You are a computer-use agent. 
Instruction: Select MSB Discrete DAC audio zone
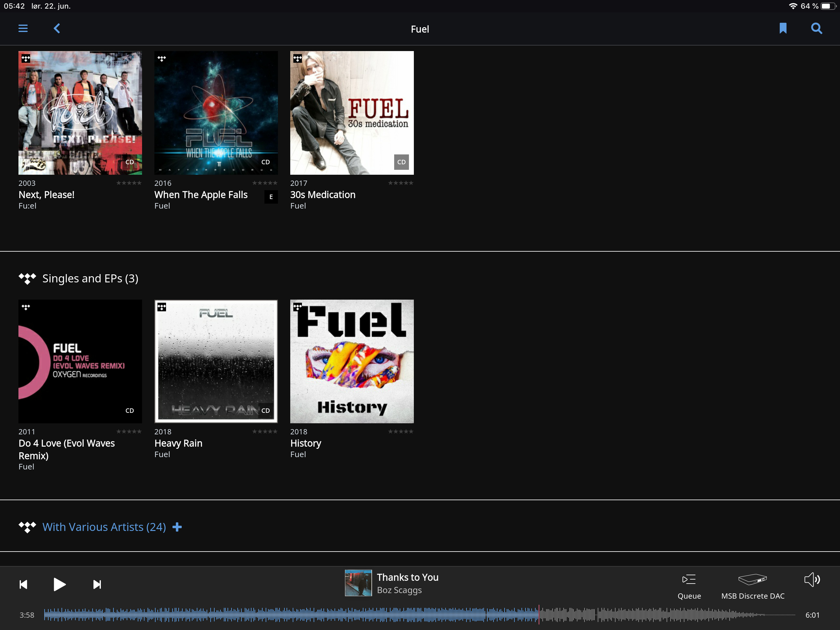pyautogui.click(x=753, y=586)
